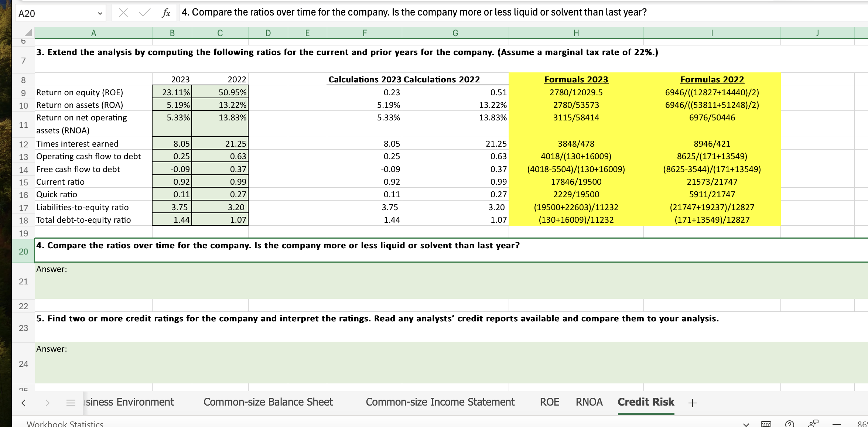Open the Common-size Balance Sheet tab
The width and height of the screenshot is (868, 427).
[x=268, y=402]
